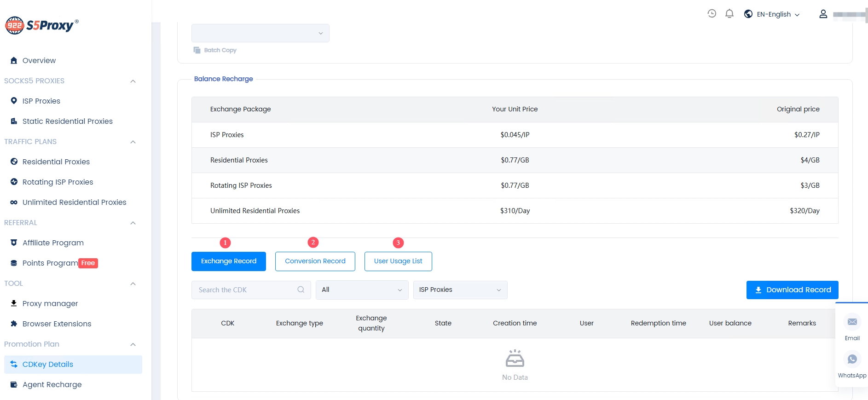The width and height of the screenshot is (868, 400).
Task: Switch to Conversion Record tab
Action: click(x=315, y=261)
